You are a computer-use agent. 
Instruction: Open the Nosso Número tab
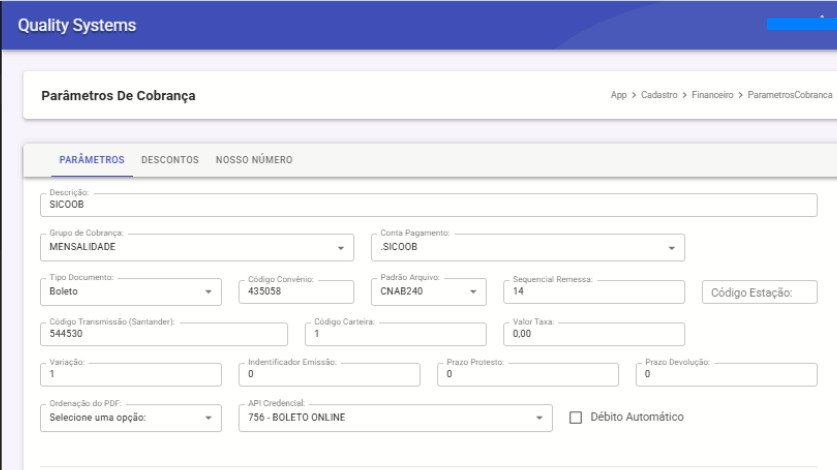[253, 160]
